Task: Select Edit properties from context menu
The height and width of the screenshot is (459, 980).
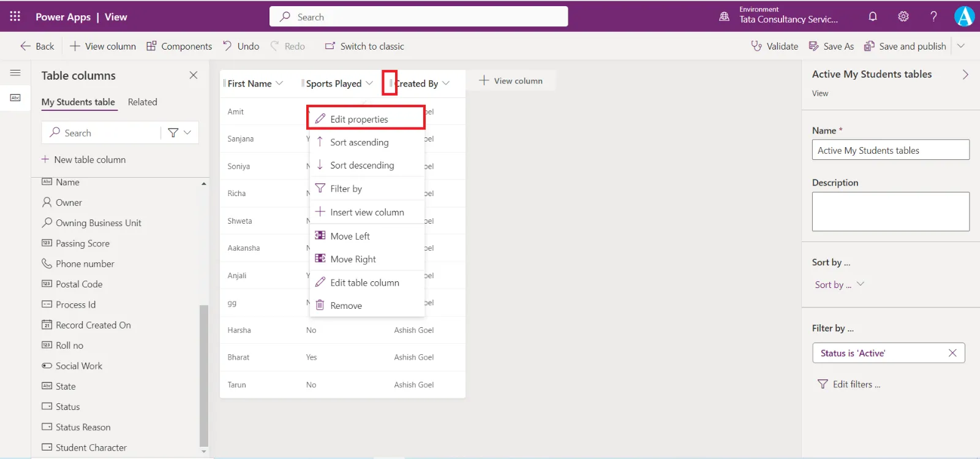Action: coord(359,119)
